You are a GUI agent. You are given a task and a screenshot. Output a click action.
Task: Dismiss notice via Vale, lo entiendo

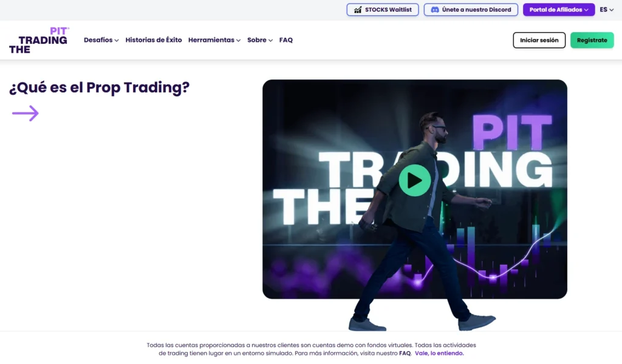[x=439, y=353]
